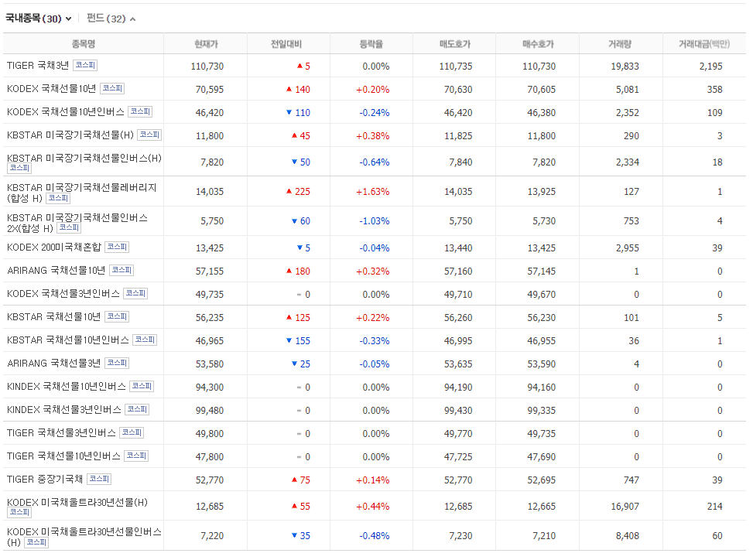Open ARIRANG 국채선물3년 link
The height and width of the screenshot is (560, 753).
coord(54,364)
